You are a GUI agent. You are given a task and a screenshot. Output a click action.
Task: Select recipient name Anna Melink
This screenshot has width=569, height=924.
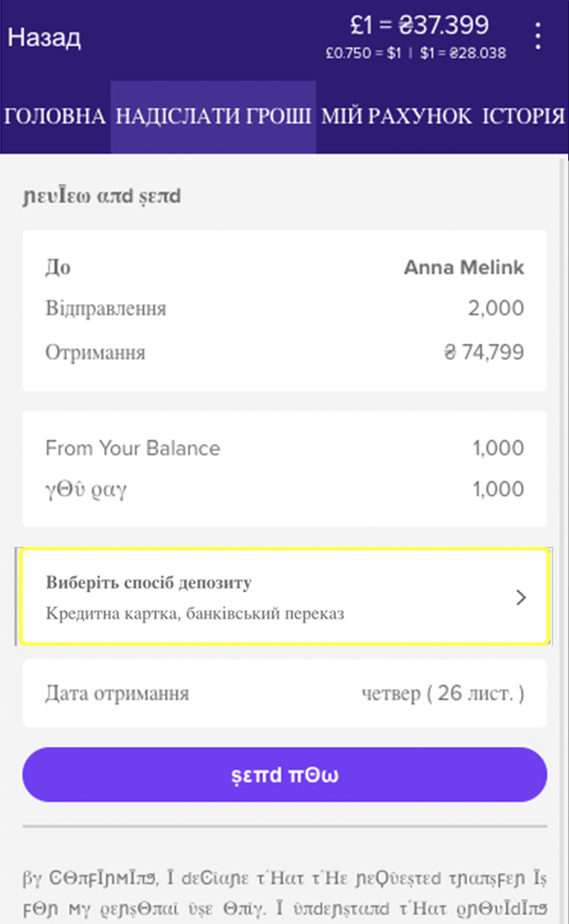click(463, 268)
